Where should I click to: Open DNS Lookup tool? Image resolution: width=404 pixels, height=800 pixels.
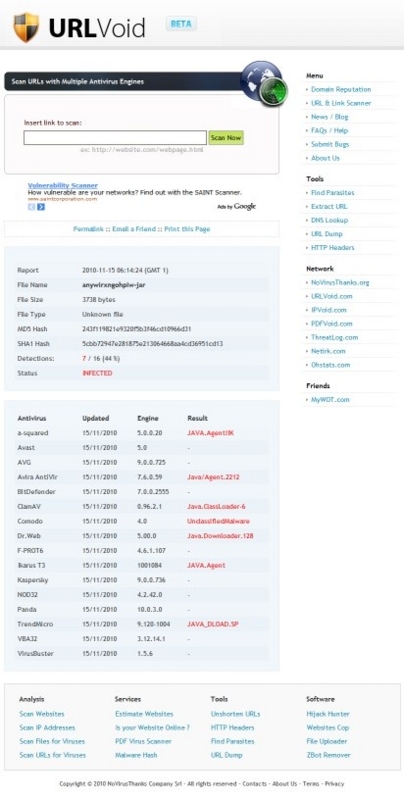[x=330, y=220]
